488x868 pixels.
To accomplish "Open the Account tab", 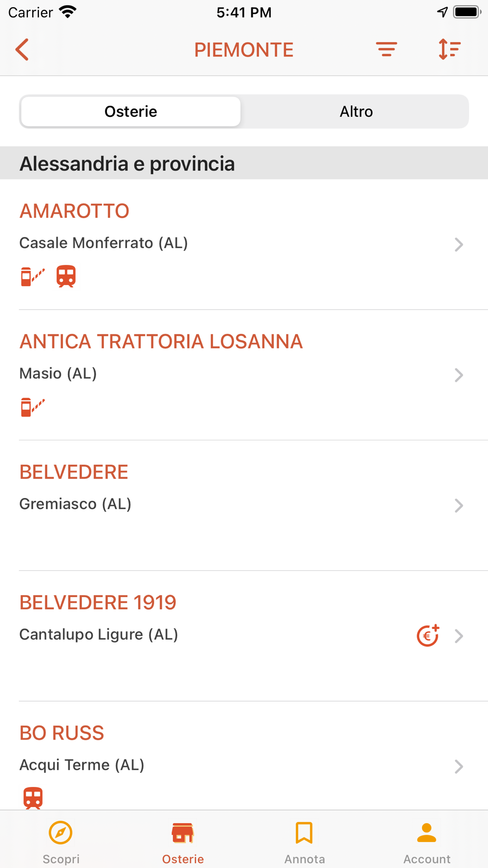I will (427, 841).
